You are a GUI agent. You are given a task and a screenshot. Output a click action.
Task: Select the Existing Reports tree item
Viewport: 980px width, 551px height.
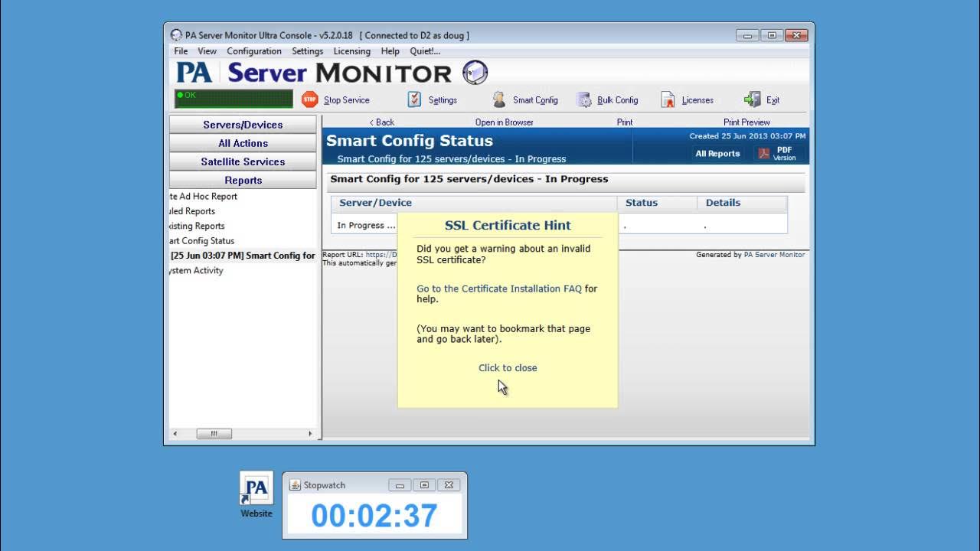click(x=197, y=227)
